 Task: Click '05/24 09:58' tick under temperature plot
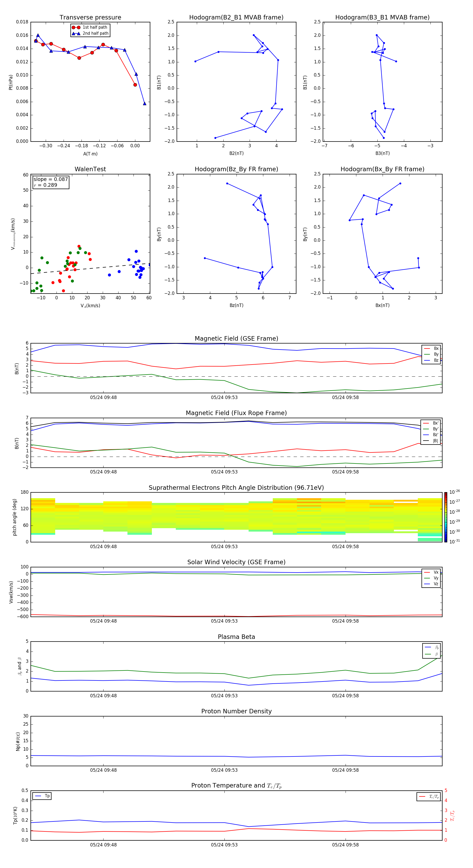point(345,845)
